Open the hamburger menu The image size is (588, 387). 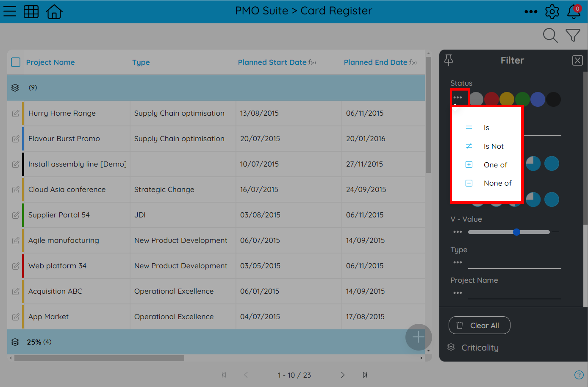10,11
